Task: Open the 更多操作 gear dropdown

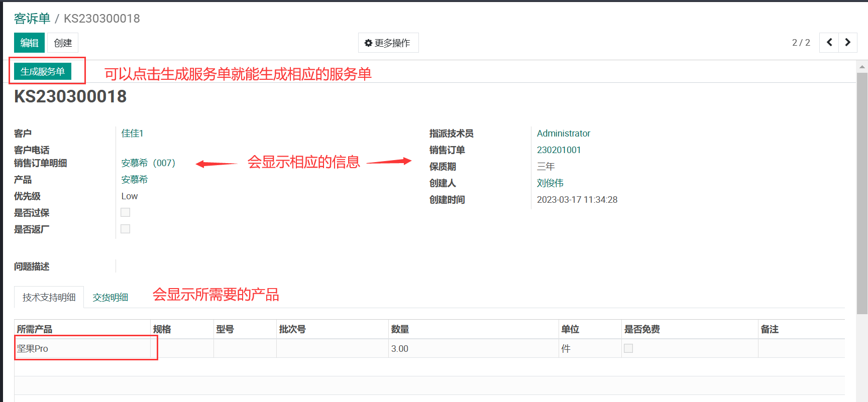Action: [388, 43]
